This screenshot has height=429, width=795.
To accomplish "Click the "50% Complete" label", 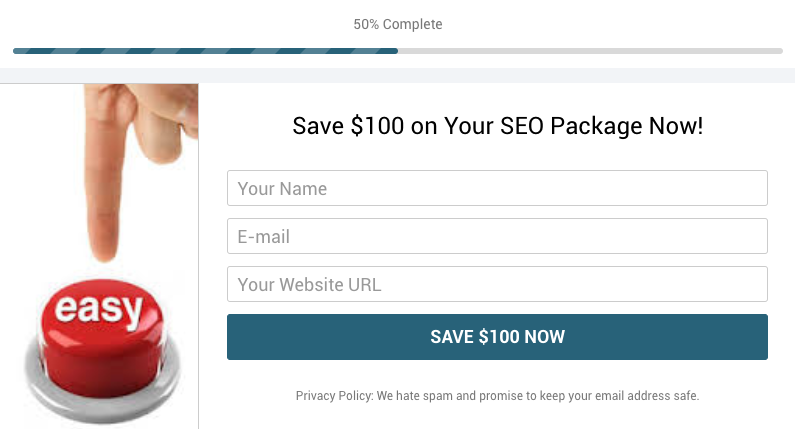I will pos(398,24).
